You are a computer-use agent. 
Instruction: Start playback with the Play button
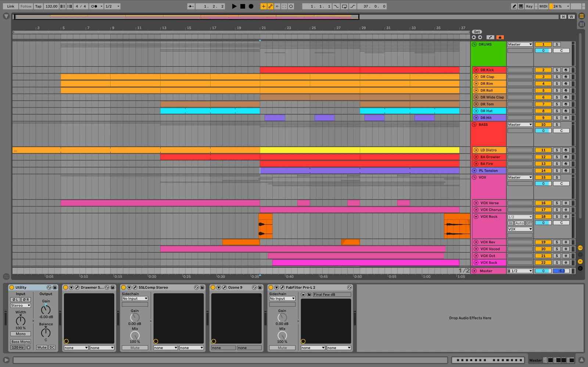click(x=234, y=6)
